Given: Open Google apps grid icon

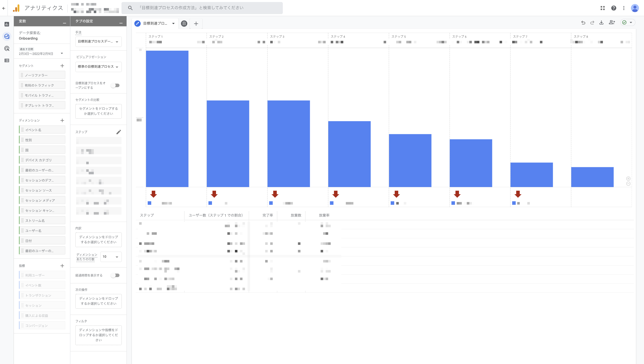Looking at the screenshot, I should pyautogui.click(x=603, y=8).
